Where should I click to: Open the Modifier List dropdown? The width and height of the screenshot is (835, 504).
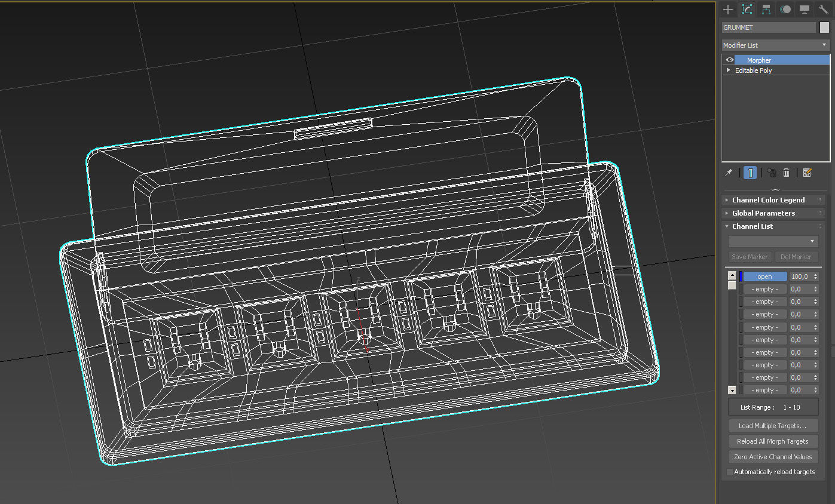pos(776,45)
